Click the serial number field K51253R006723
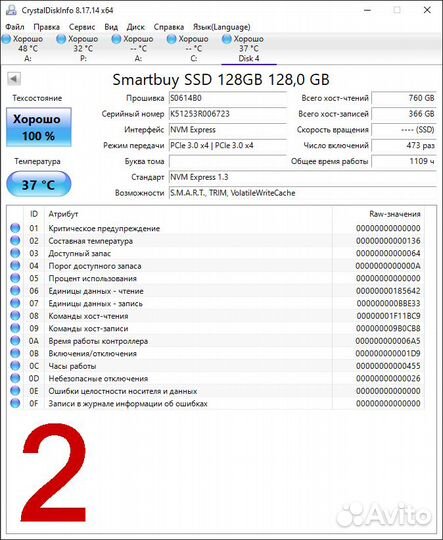443x540 pixels. click(228, 114)
